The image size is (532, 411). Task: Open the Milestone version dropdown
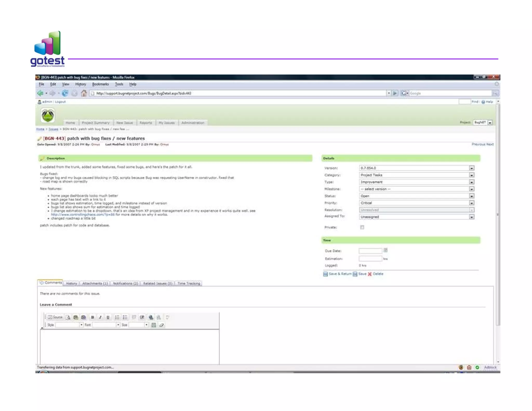(x=471, y=189)
